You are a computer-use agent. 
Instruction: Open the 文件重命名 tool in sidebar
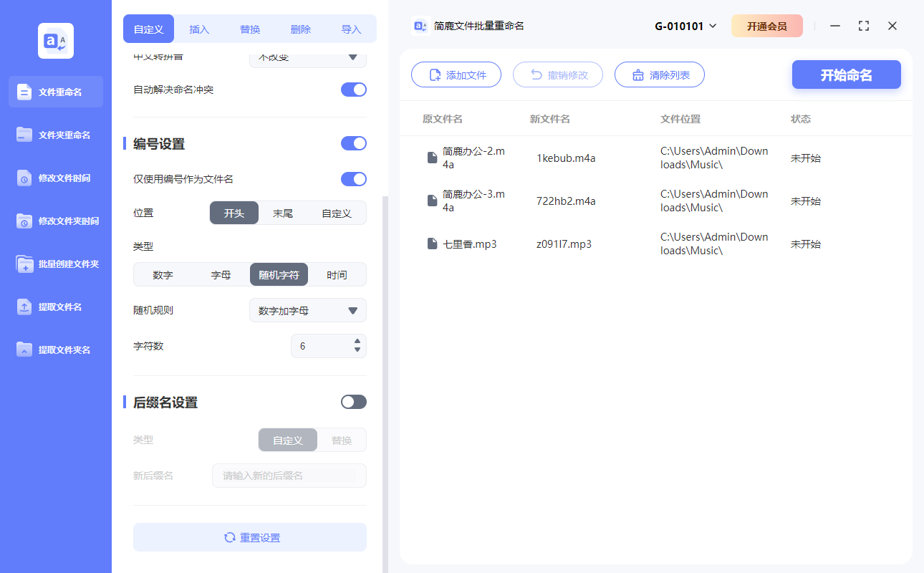coord(55,92)
